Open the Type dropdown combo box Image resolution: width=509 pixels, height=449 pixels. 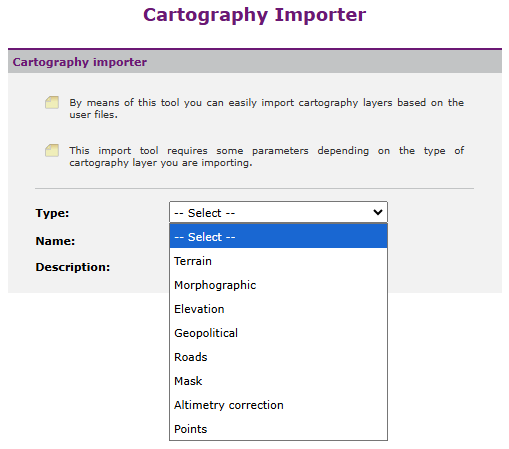[x=278, y=212]
